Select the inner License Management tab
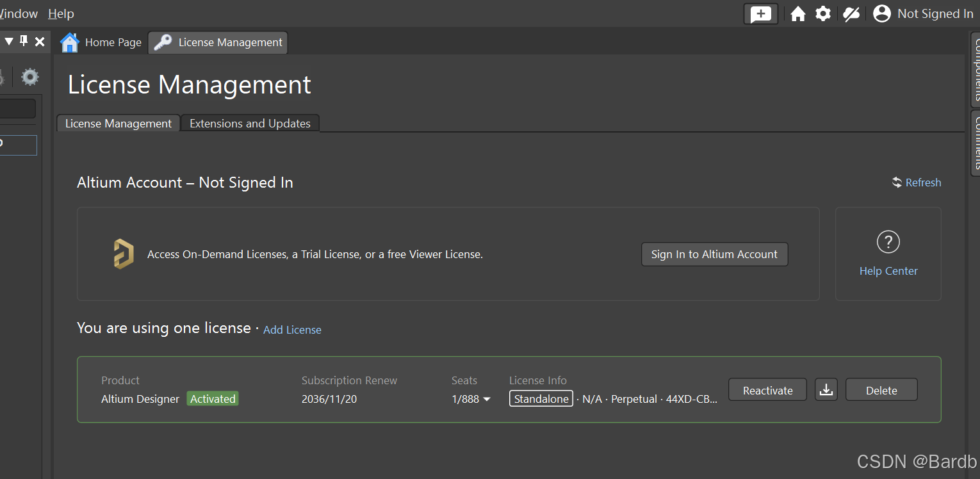The height and width of the screenshot is (479, 980). (118, 124)
